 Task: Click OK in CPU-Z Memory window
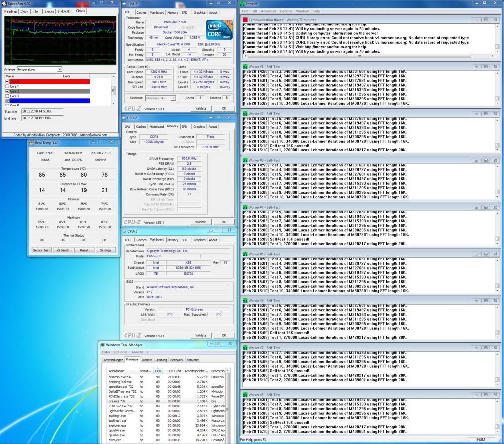[224, 222]
